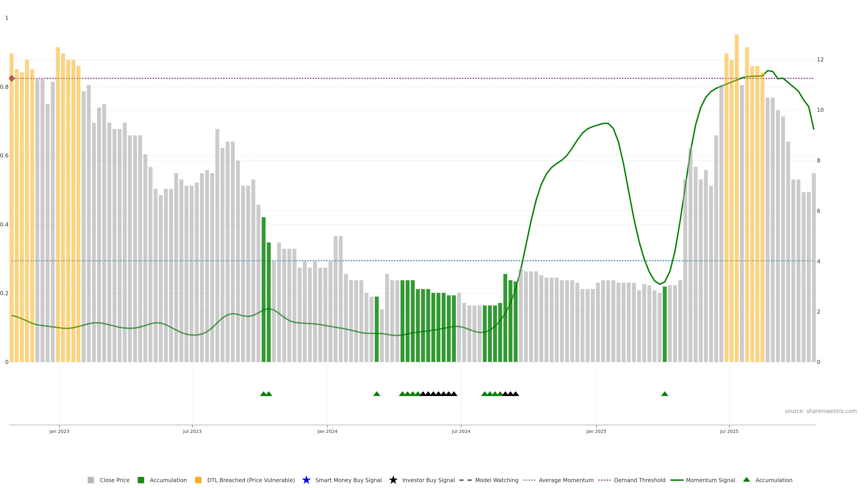Click the red diamond marker on threshold line
This screenshot has height=488, width=868.
(x=12, y=78)
